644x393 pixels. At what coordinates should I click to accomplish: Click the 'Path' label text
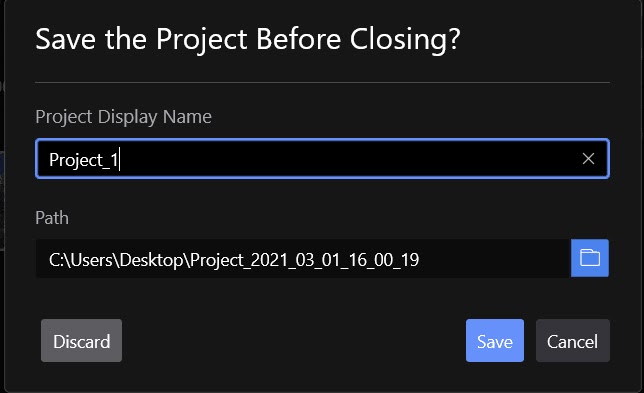52,218
